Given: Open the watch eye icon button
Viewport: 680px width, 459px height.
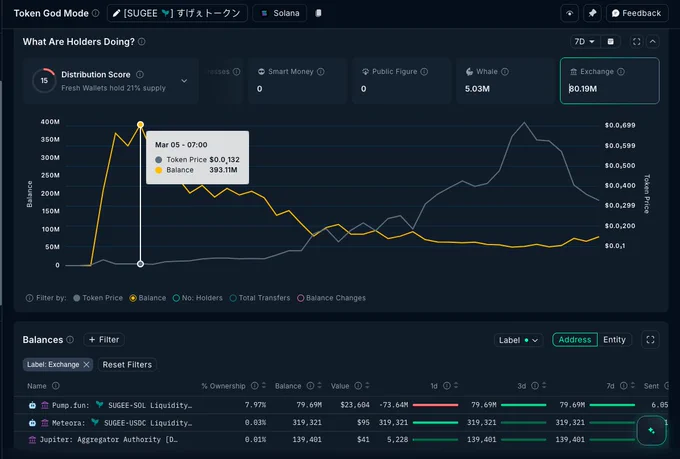Looking at the screenshot, I should point(569,13).
